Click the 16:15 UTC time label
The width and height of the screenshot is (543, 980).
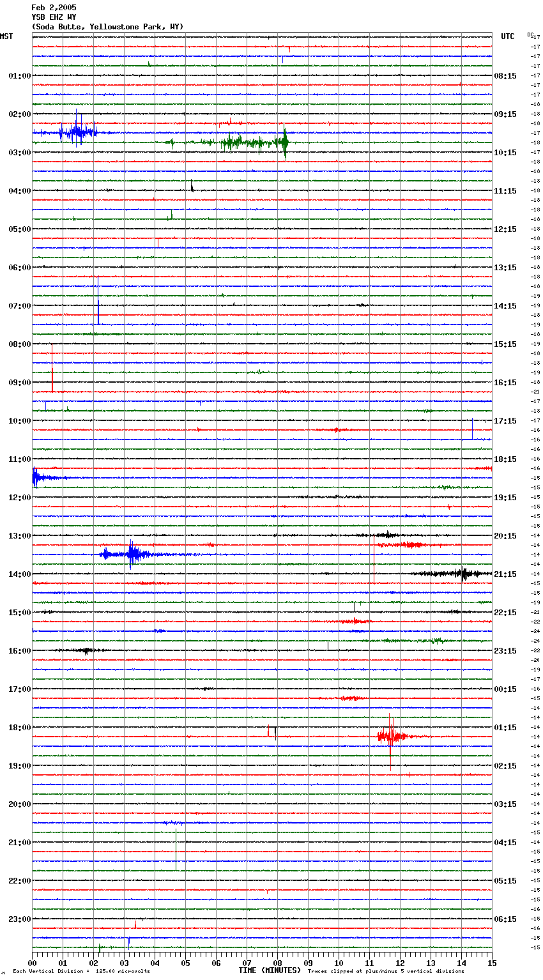505,383
